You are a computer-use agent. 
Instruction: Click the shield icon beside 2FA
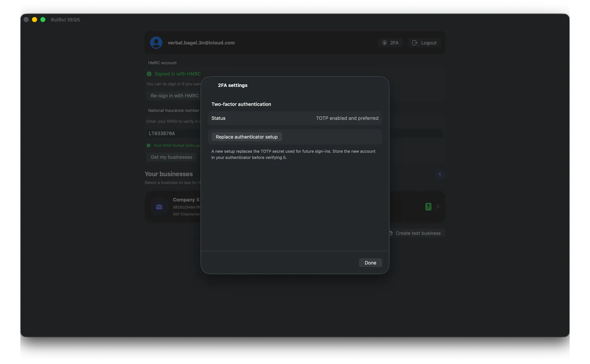click(x=385, y=43)
